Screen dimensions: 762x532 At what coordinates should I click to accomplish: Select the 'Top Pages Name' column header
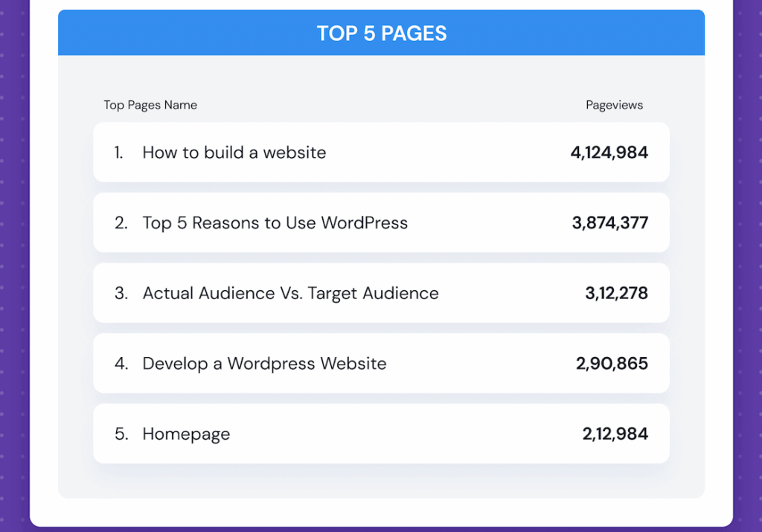pyautogui.click(x=150, y=105)
